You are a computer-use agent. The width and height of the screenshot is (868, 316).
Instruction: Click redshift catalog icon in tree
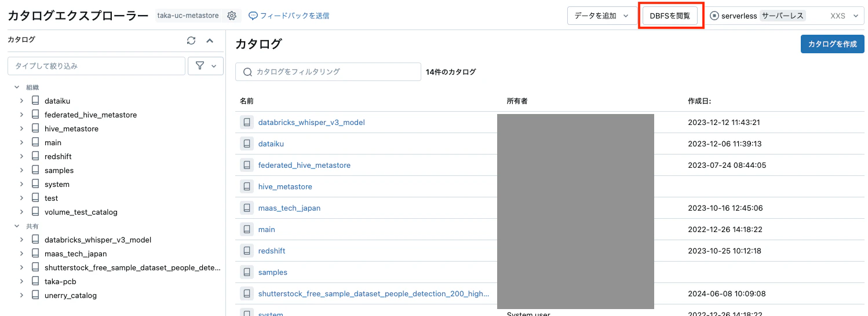click(x=35, y=156)
